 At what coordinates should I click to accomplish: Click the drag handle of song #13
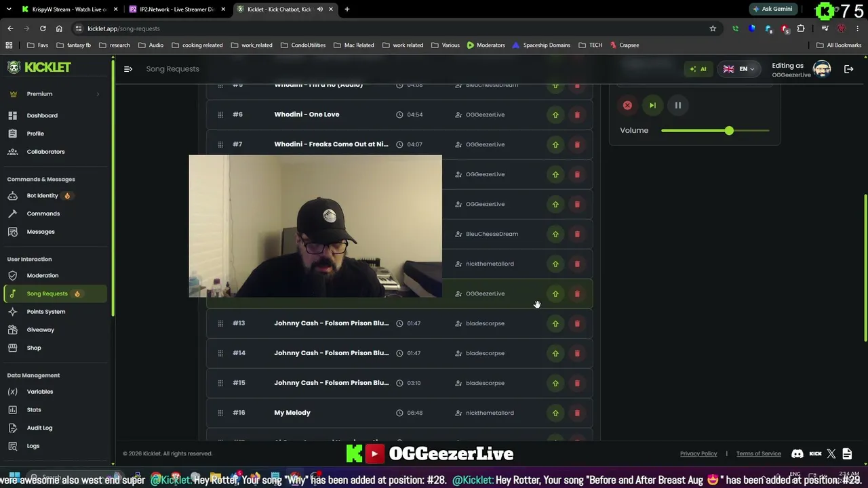pyautogui.click(x=220, y=323)
